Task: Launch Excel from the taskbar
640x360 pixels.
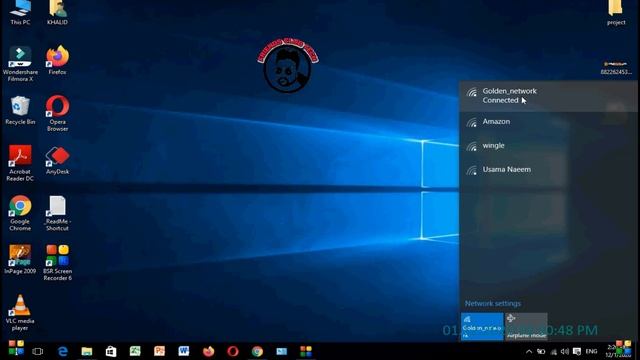Action: coord(135,351)
